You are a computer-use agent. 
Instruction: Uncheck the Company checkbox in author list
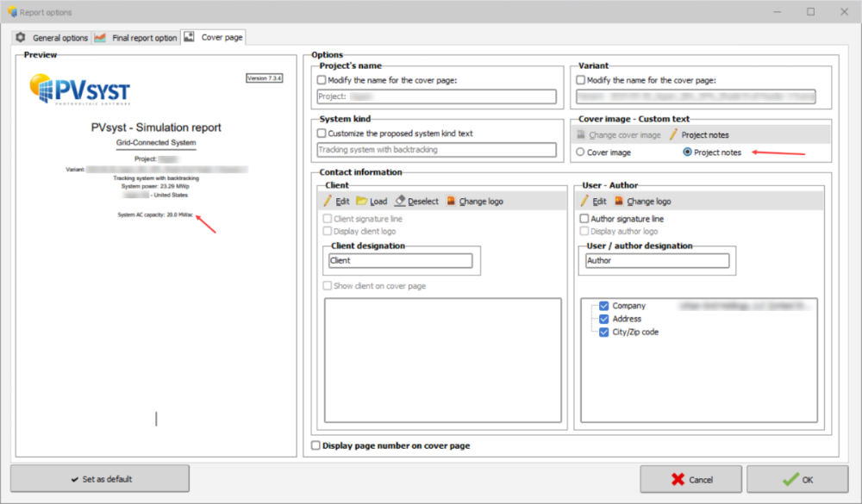[603, 306]
